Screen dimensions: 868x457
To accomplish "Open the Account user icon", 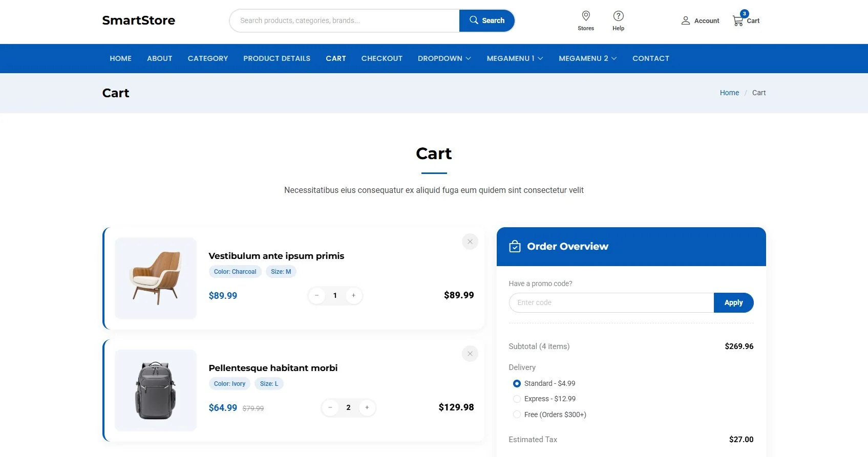I will [x=686, y=20].
